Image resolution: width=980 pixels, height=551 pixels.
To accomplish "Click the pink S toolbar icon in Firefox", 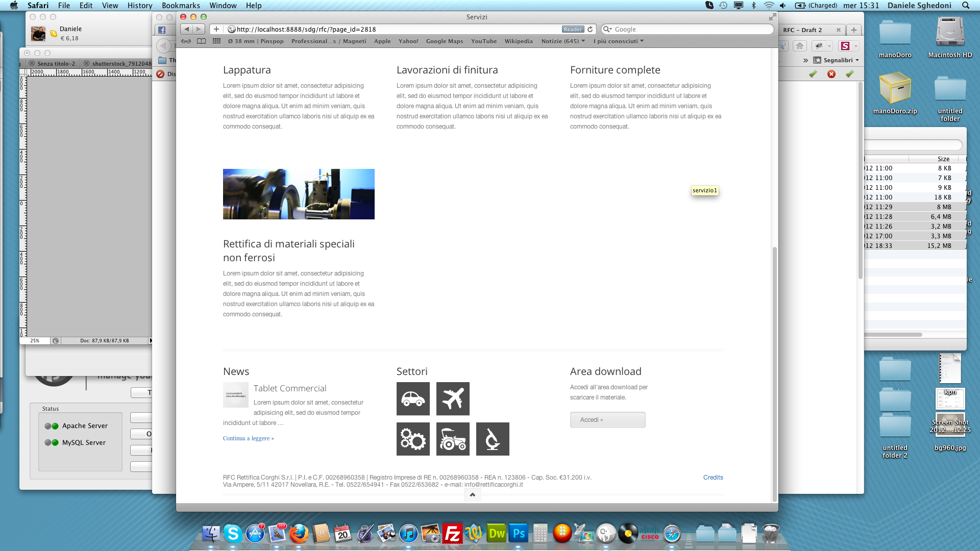I will coord(845,46).
